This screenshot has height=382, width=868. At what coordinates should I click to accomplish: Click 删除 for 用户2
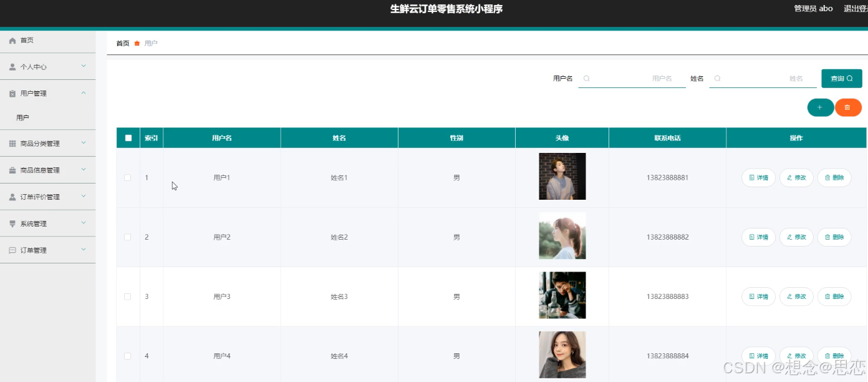(x=834, y=237)
